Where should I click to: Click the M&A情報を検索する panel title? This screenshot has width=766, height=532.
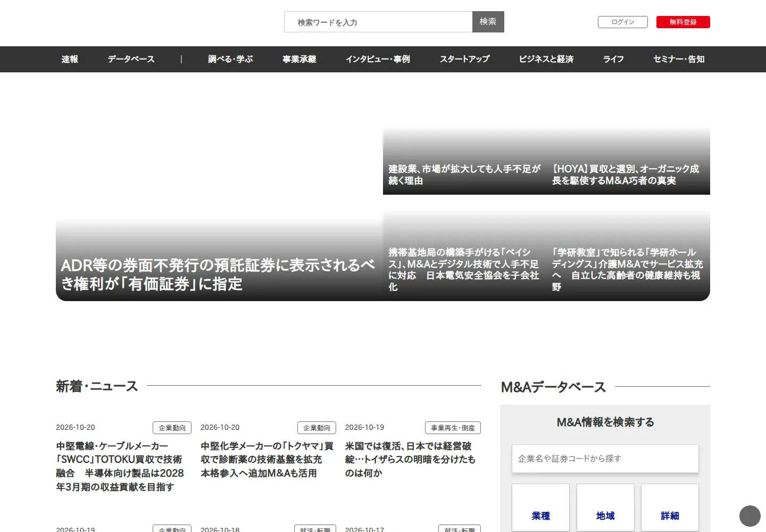605,422
